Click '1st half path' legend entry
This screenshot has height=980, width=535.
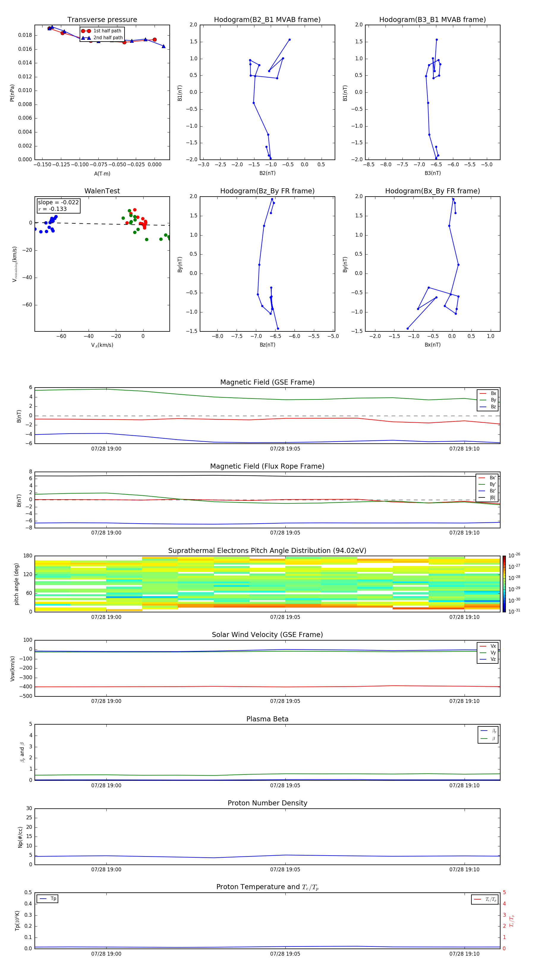(101, 31)
